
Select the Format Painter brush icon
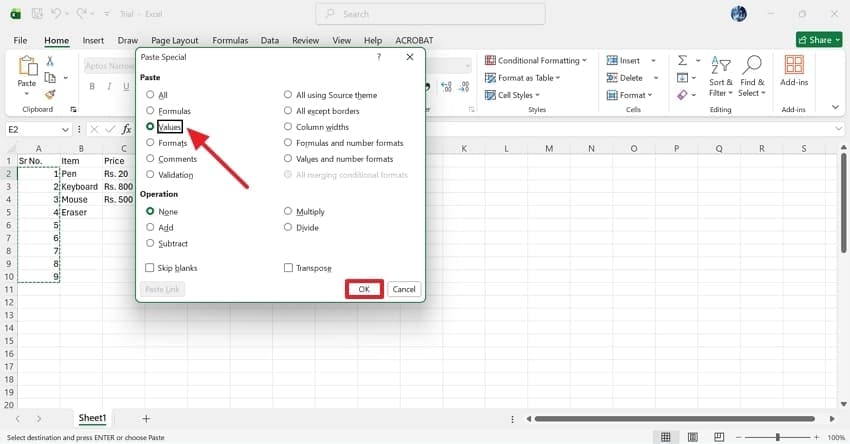pyautogui.click(x=50, y=94)
